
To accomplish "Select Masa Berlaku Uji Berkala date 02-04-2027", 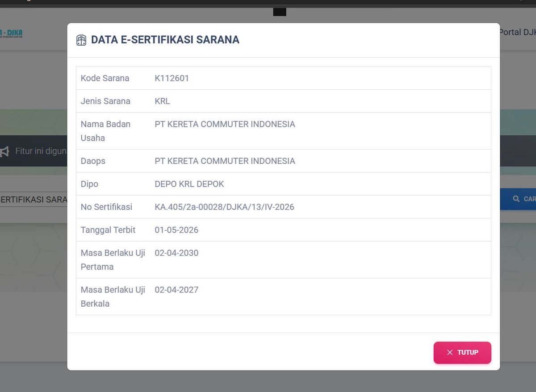I will (176, 290).
